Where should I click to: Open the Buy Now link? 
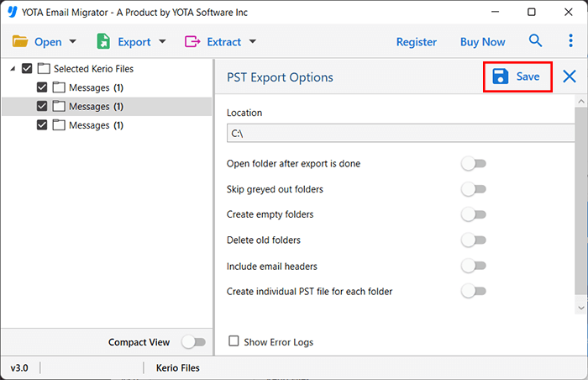pos(482,42)
